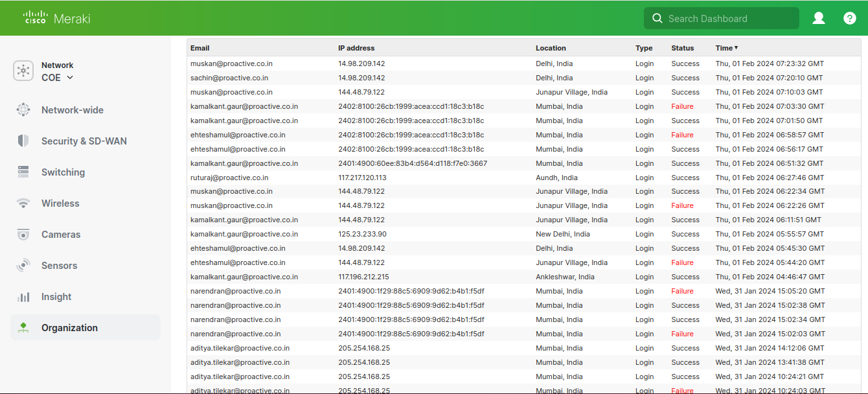The image size is (868, 394).
Task: Click the search magnifier icon
Action: (657, 18)
